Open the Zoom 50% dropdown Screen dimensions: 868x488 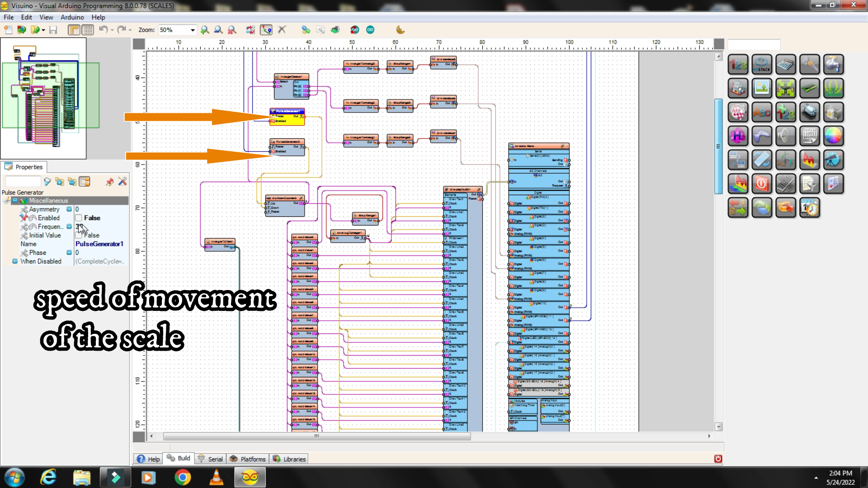(x=193, y=30)
